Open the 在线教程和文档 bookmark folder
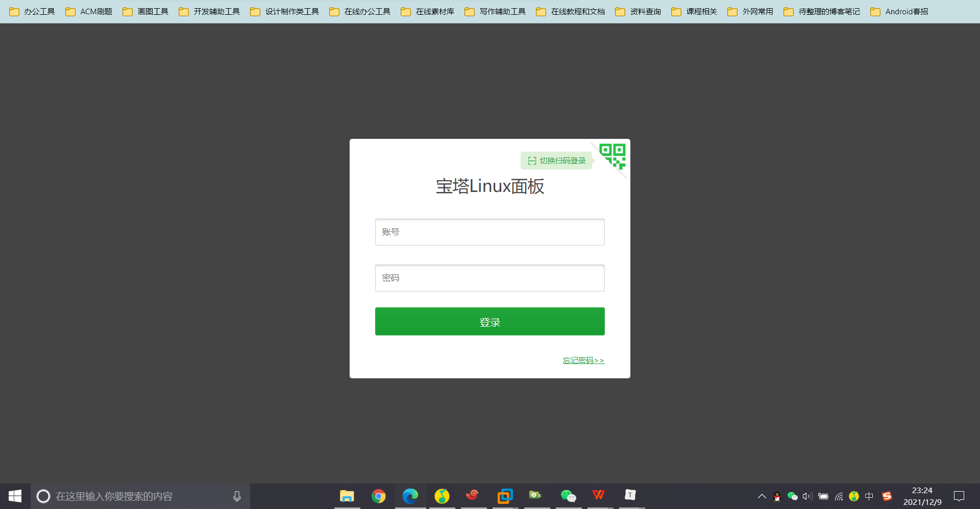Image resolution: width=980 pixels, height=509 pixels. click(570, 11)
